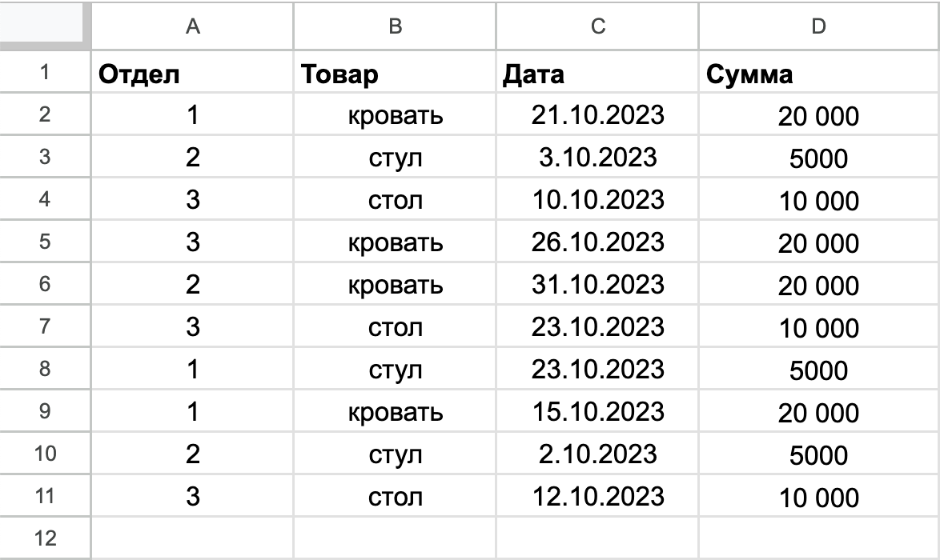Select column B header
This screenshot has width=940, height=560.
pyautogui.click(x=395, y=26)
